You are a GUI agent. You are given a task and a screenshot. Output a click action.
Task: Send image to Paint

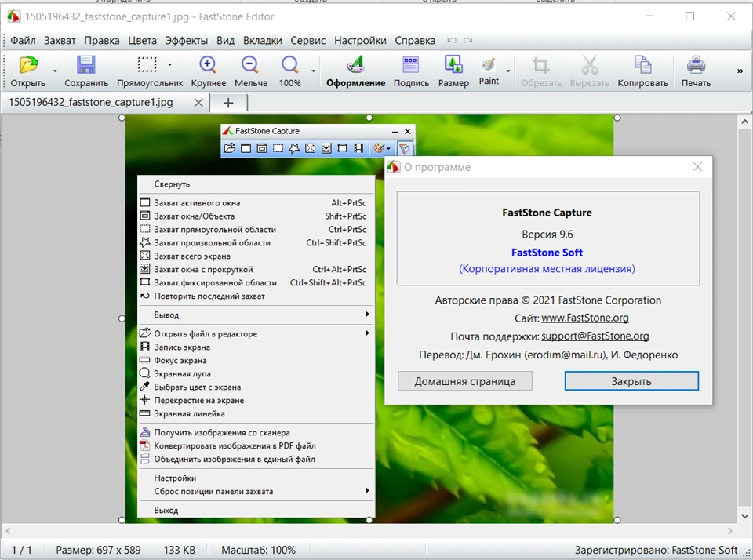489,64
